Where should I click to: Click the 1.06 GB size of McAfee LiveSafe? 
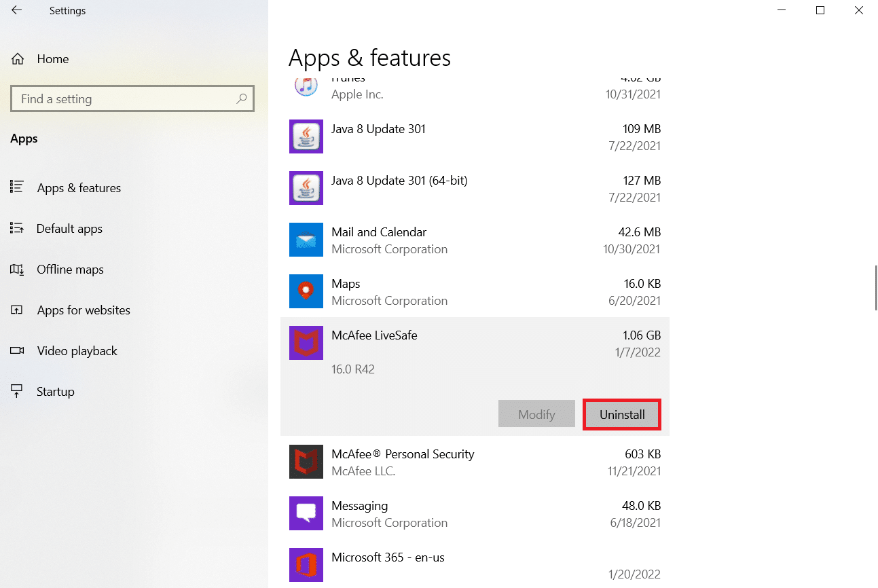pyautogui.click(x=642, y=335)
